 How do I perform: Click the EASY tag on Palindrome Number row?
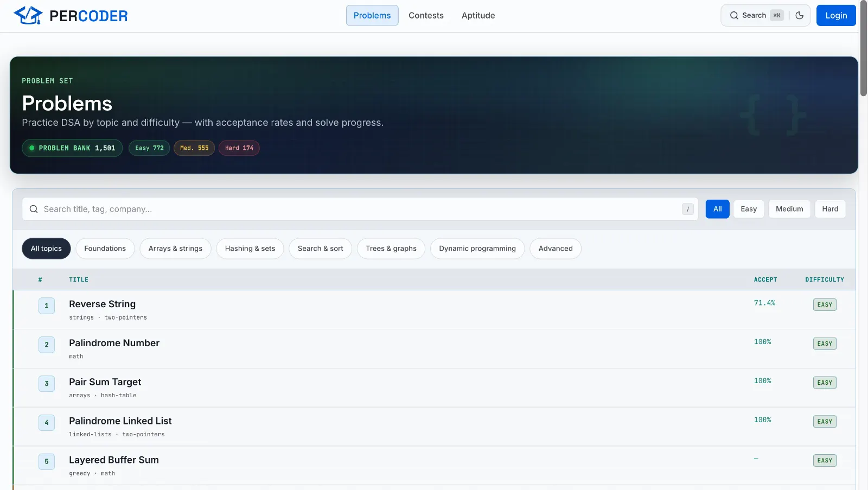pyautogui.click(x=825, y=344)
